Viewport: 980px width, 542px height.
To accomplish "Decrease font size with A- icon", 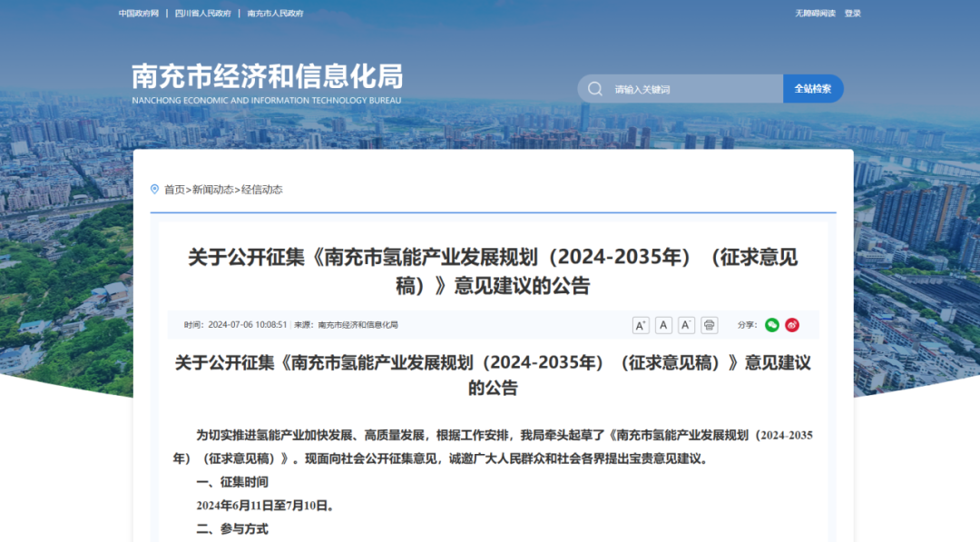I will coord(686,325).
